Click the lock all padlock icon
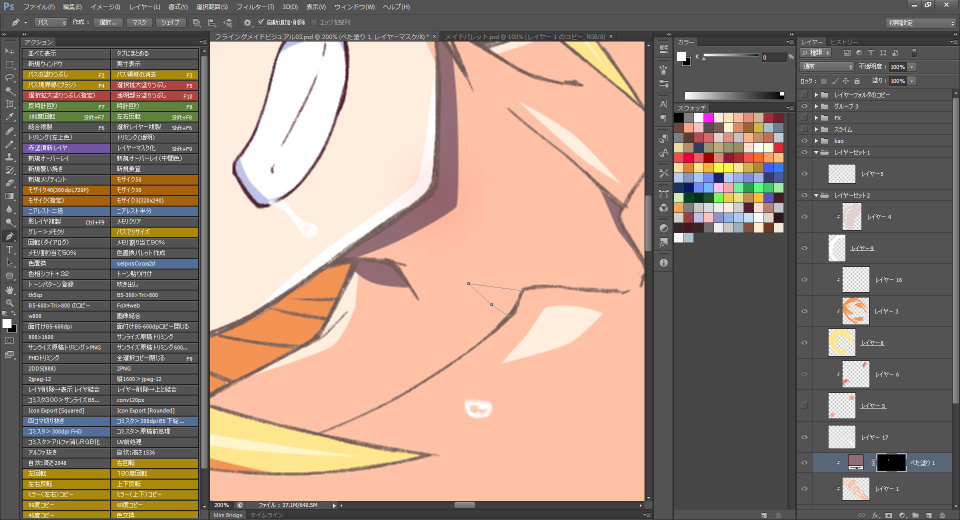The image size is (960, 520). [857, 81]
